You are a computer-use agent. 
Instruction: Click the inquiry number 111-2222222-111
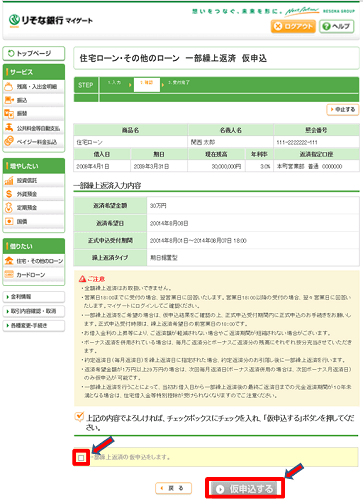(297, 142)
